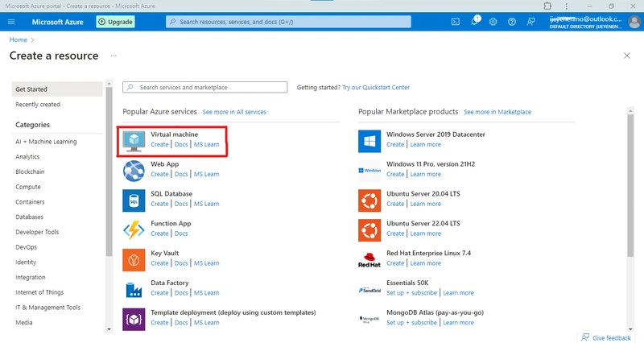Viewport: 644px width, 343px height.
Task: Click the browser extensions puzzle icon
Action: (x=547, y=6)
